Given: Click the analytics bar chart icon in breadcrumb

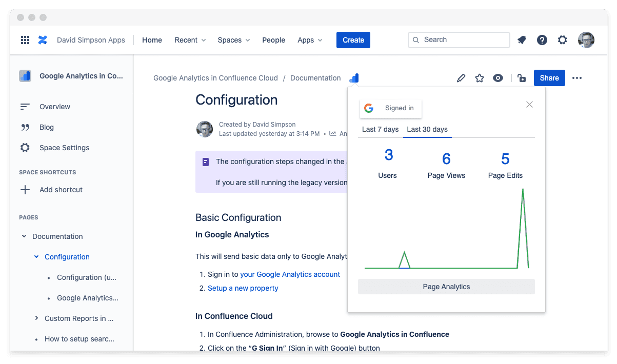Looking at the screenshot, I should 354,78.
